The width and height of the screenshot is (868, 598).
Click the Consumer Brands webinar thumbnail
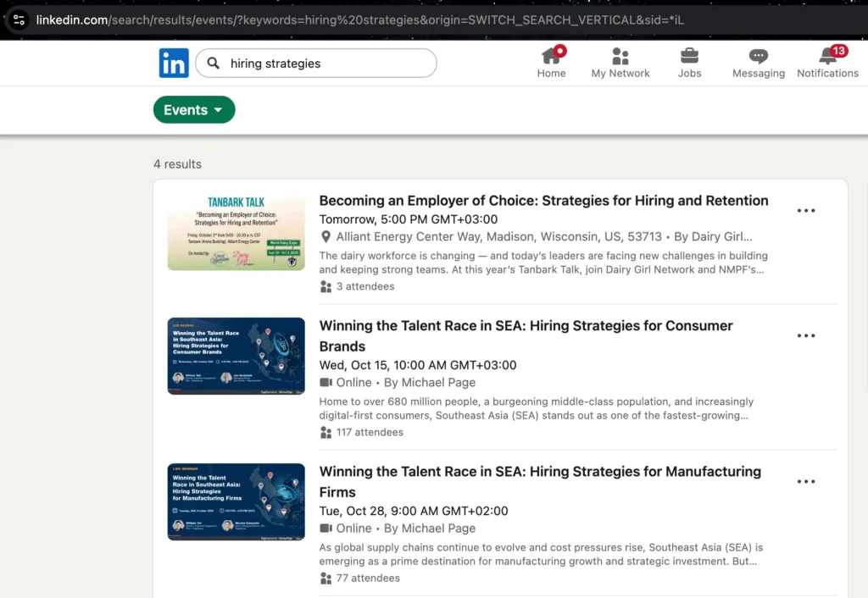(236, 356)
